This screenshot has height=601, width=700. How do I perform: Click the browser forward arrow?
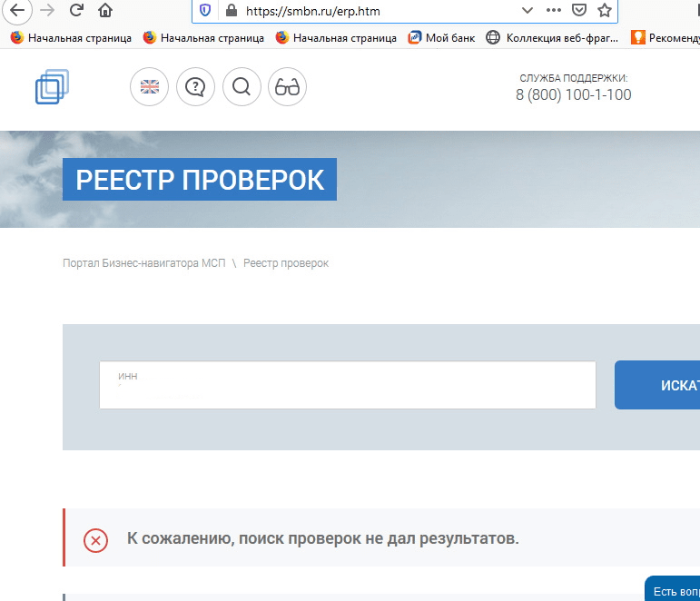point(47,10)
